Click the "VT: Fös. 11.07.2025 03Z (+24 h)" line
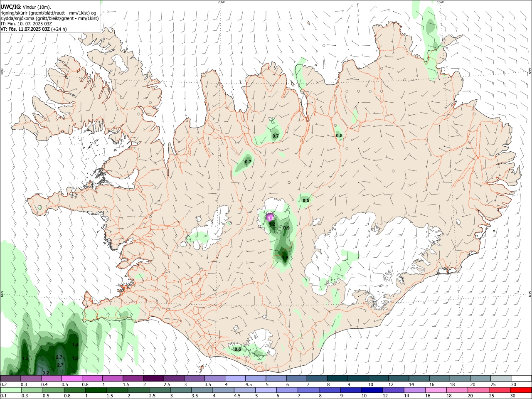532x399 pixels. click(x=34, y=29)
